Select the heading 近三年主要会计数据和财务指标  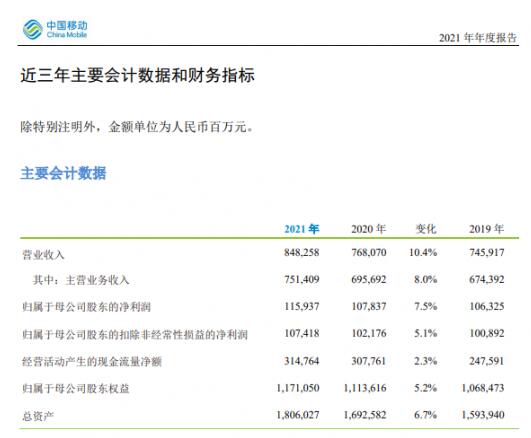137,75
